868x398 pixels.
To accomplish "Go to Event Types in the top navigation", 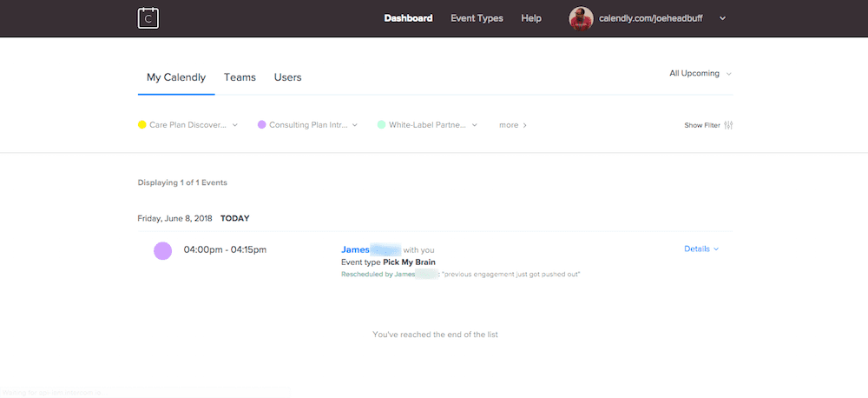I will 477,18.
